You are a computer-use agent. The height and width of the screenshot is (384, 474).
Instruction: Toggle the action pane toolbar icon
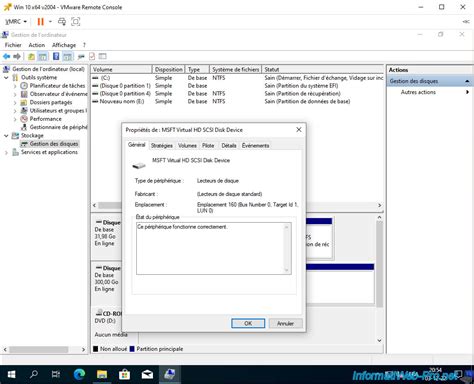pos(68,56)
